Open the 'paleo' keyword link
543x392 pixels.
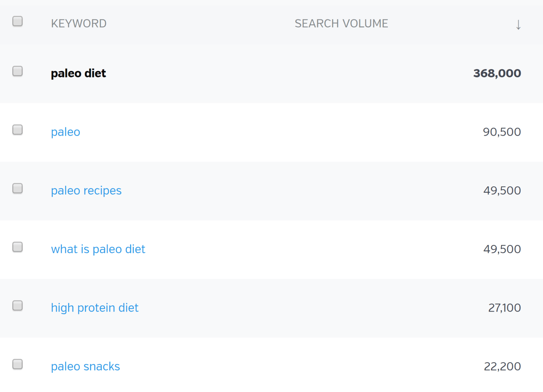click(65, 132)
